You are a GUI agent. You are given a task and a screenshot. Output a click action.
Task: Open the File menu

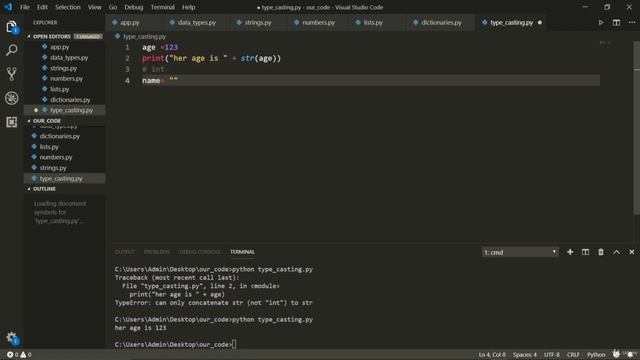tap(24, 7)
